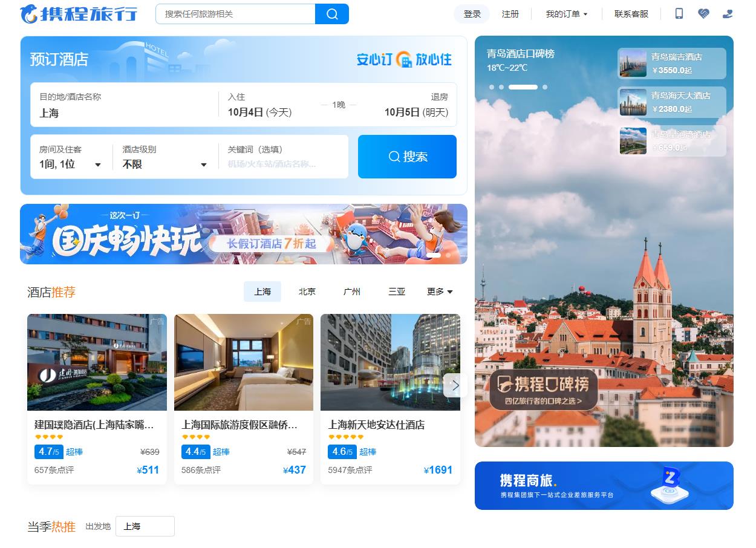Click price ¥511 on 建国璞隐 card

point(148,470)
